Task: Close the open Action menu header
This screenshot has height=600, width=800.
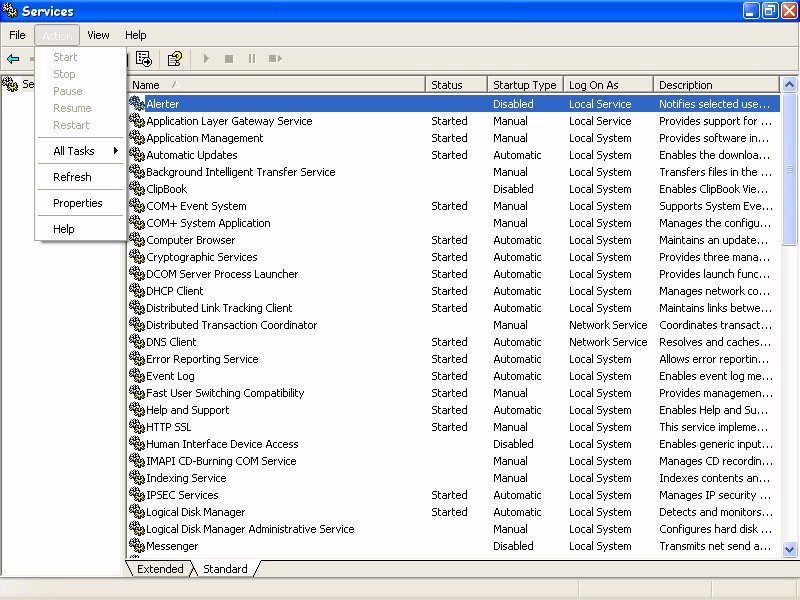Action: click(x=57, y=36)
